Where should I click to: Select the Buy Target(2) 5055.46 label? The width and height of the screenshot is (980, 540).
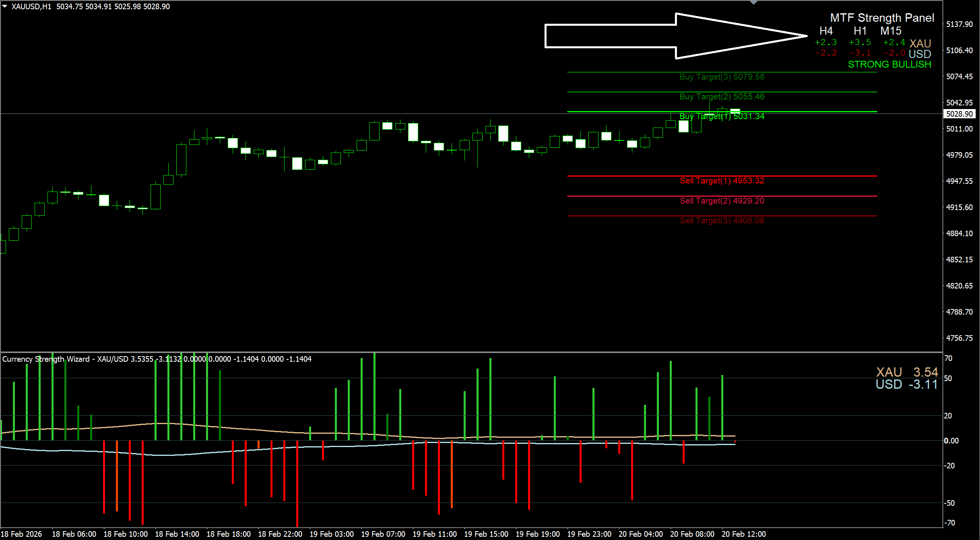pyautogui.click(x=722, y=97)
